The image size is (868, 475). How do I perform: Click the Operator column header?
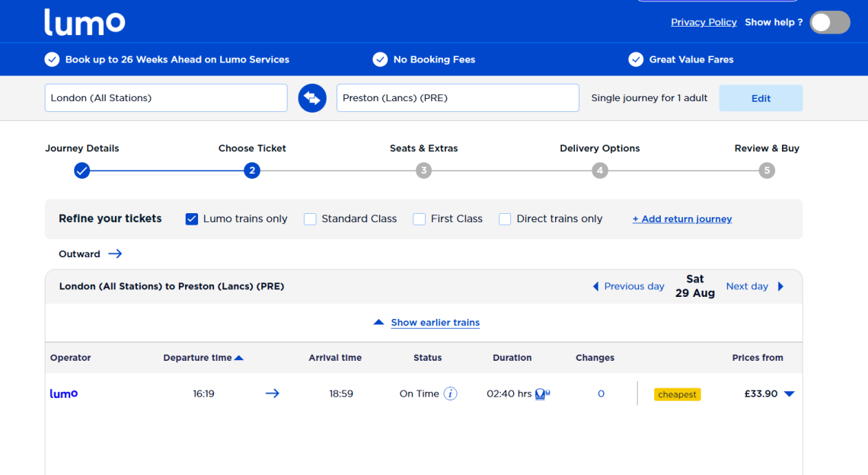tap(70, 358)
